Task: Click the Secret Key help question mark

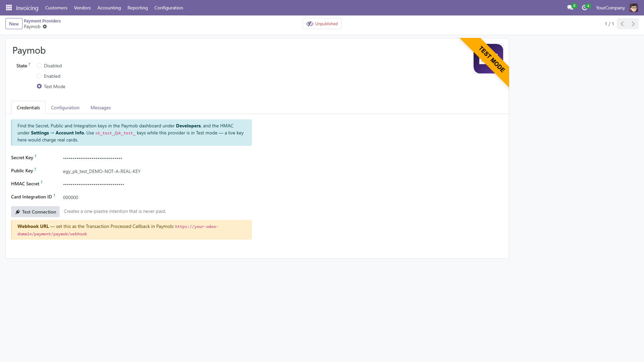Action: (x=36, y=156)
